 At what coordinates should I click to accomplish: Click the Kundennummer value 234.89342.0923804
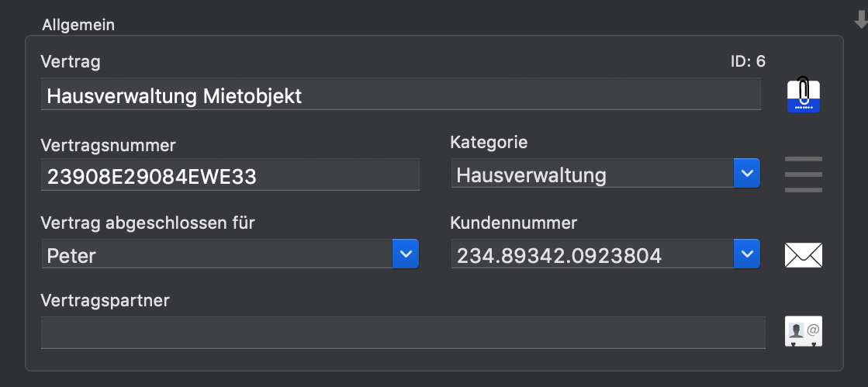click(x=559, y=255)
